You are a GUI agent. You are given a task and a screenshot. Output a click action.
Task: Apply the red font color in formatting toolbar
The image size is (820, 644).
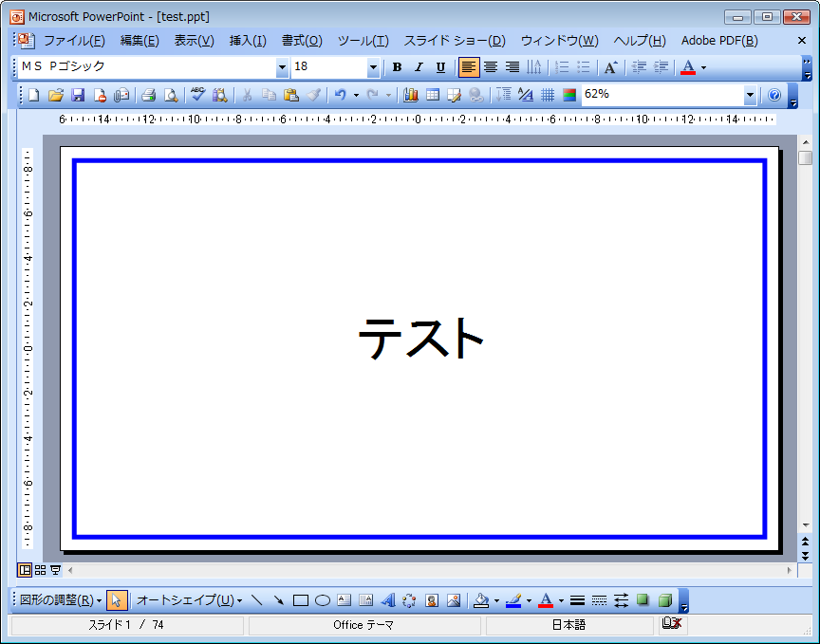[688, 67]
